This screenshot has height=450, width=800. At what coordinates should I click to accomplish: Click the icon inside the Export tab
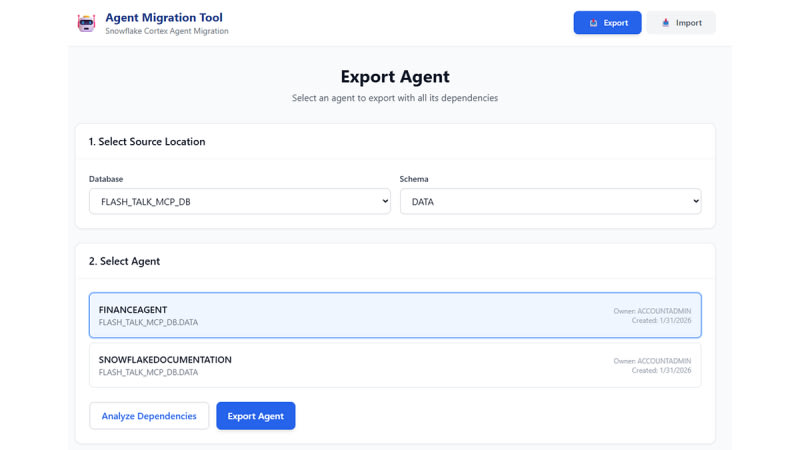click(x=593, y=23)
